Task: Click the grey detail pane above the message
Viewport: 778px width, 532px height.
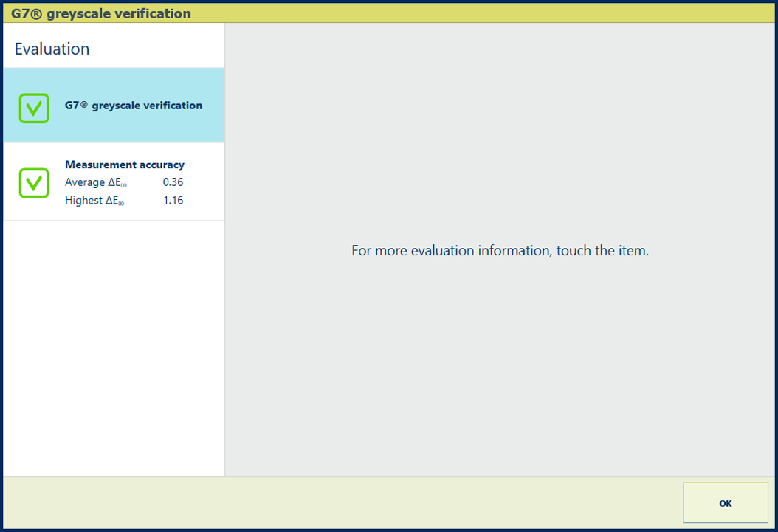Action: point(500,133)
